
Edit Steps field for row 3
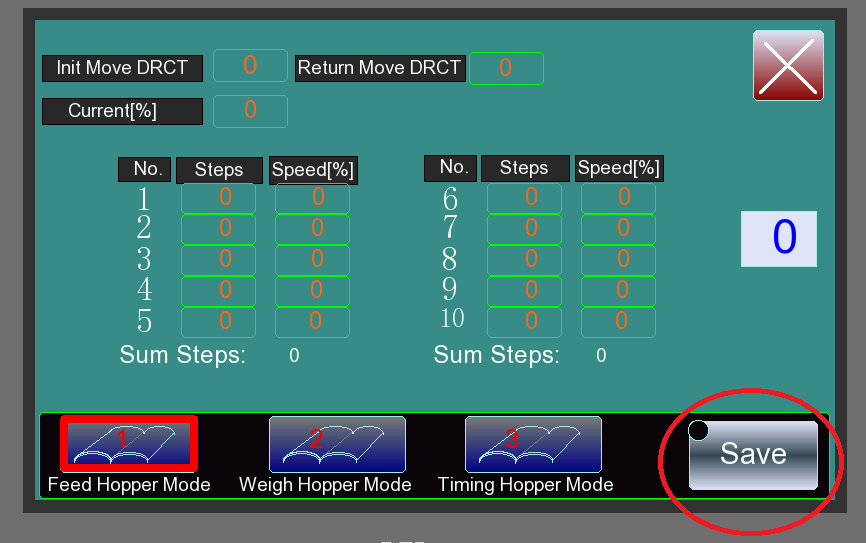pyautogui.click(x=218, y=260)
